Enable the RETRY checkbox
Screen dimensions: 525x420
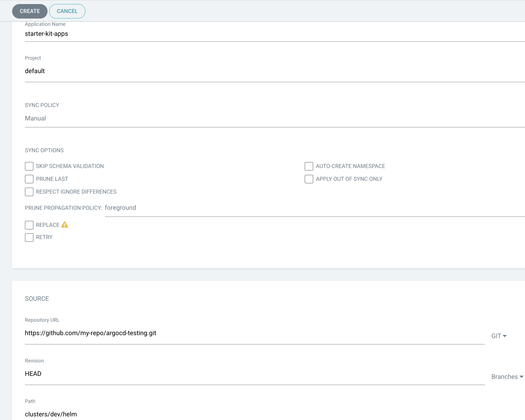29,237
